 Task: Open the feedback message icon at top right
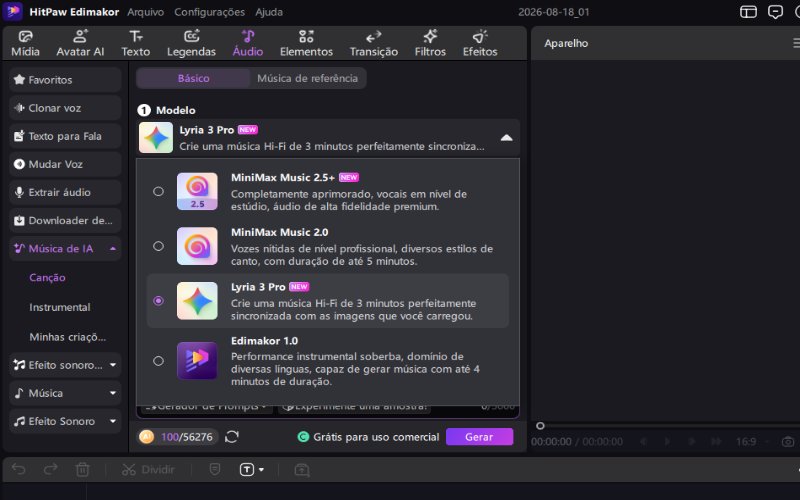(775, 12)
